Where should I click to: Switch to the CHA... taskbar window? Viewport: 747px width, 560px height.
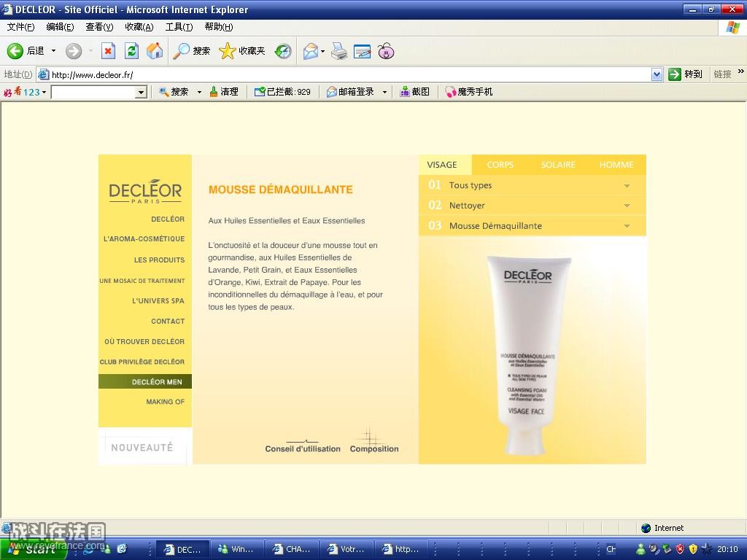coord(291,549)
